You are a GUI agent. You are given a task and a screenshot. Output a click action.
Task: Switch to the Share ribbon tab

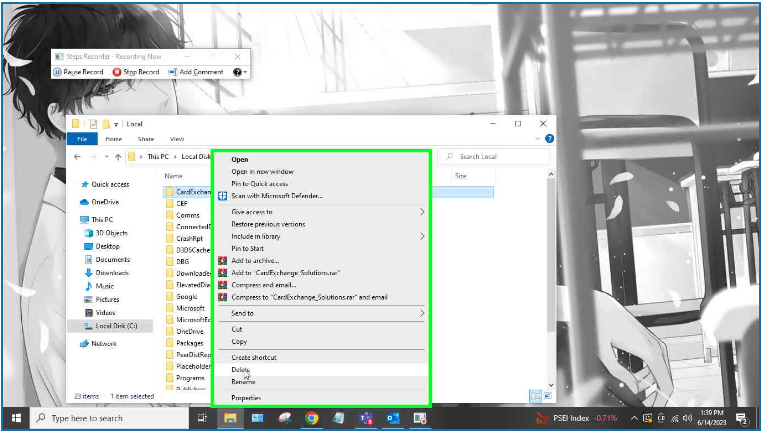coord(146,139)
